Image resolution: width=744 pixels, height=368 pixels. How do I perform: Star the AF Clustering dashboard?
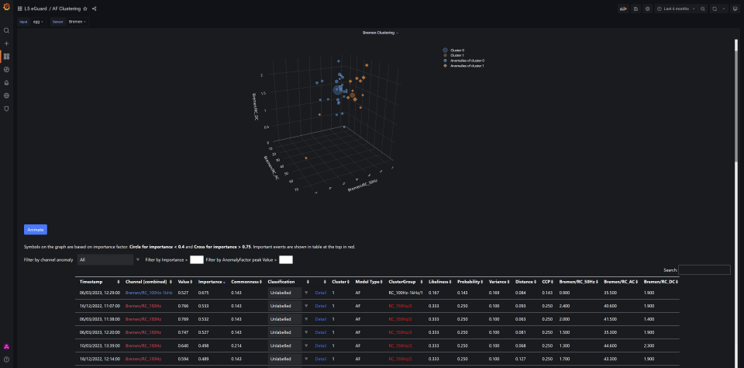pyautogui.click(x=85, y=9)
